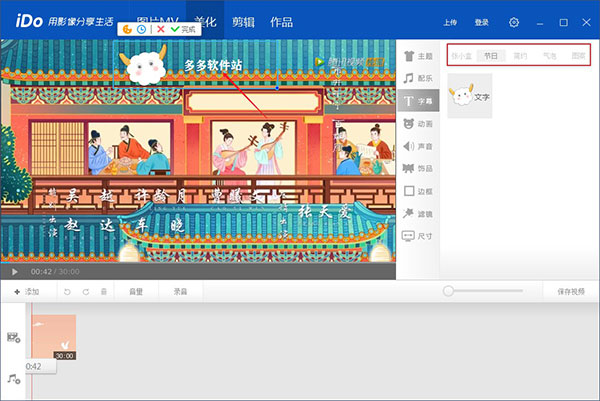Click the 0:42 playhead time marker

41,366
